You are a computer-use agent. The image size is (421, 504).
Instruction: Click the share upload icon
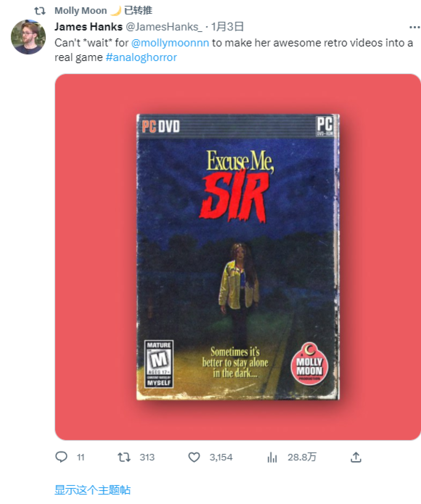tap(356, 457)
